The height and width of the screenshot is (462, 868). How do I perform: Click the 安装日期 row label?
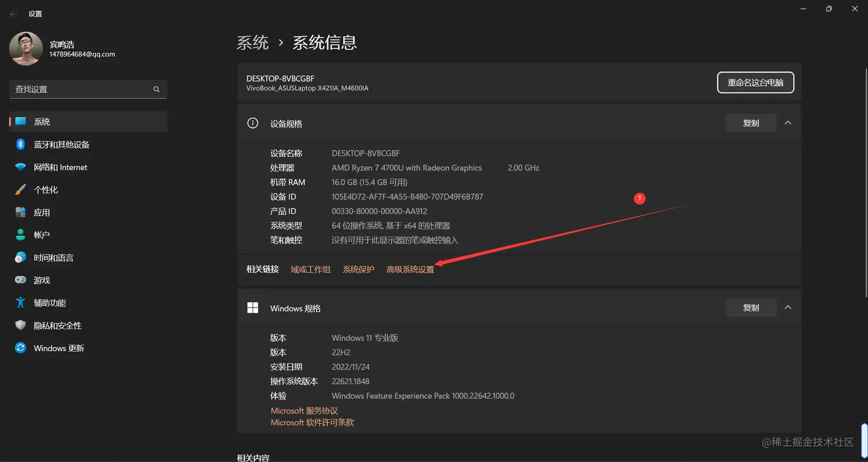click(286, 367)
